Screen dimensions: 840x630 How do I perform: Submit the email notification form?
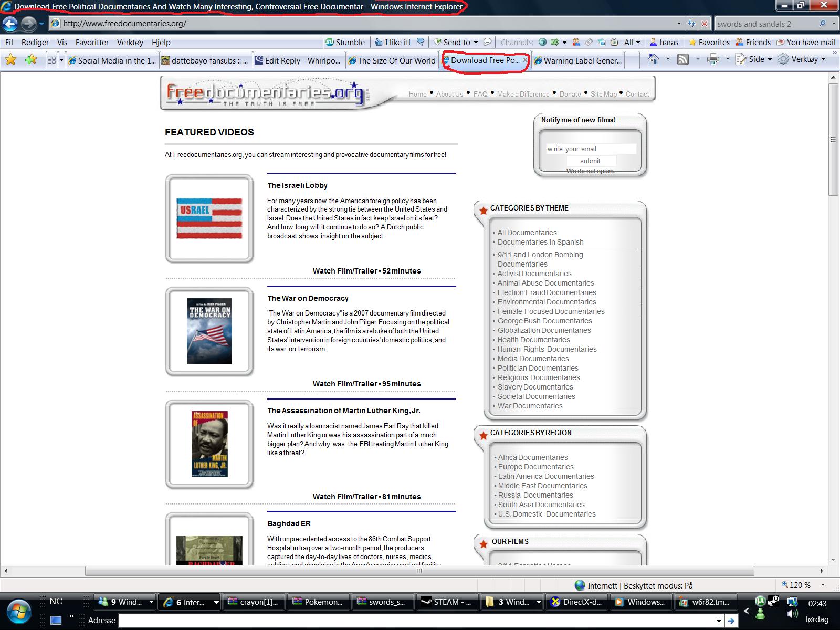coord(590,161)
